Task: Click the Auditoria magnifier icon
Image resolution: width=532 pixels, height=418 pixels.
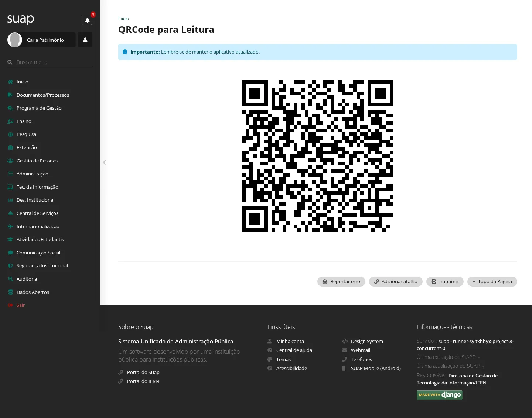Action: tap(10, 279)
